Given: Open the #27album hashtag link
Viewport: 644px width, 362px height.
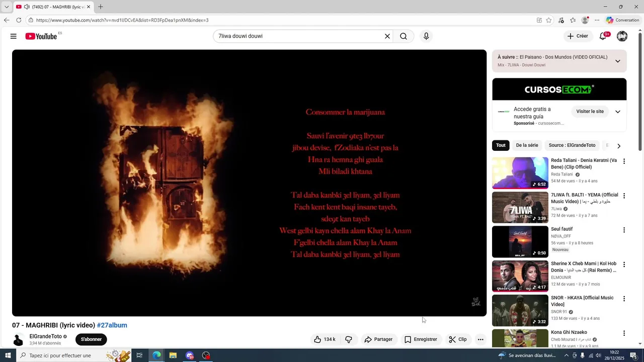Looking at the screenshot, I should point(112,325).
